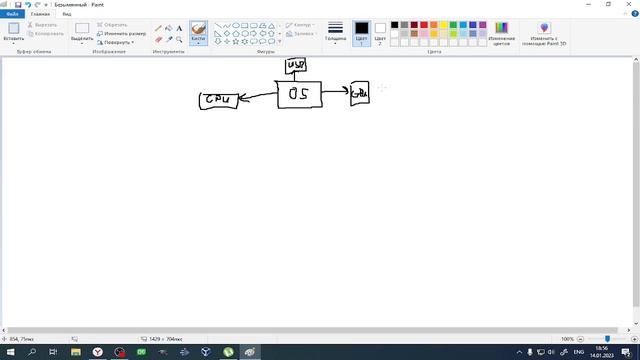Pick the green color swatch
Image resolution: width=640 pixels, height=360 pixels.
[x=453, y=25]
